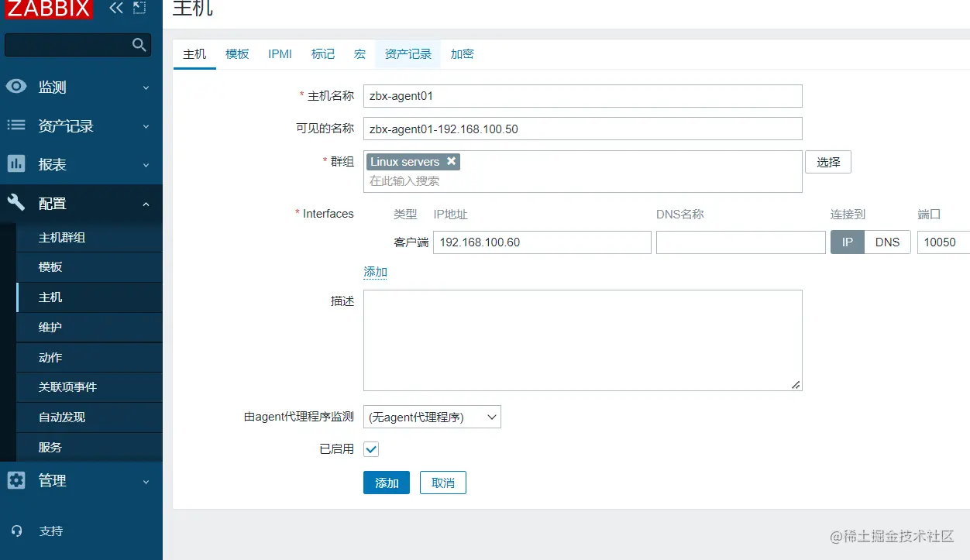Click the 主机名称 field

tap(583, 96)
